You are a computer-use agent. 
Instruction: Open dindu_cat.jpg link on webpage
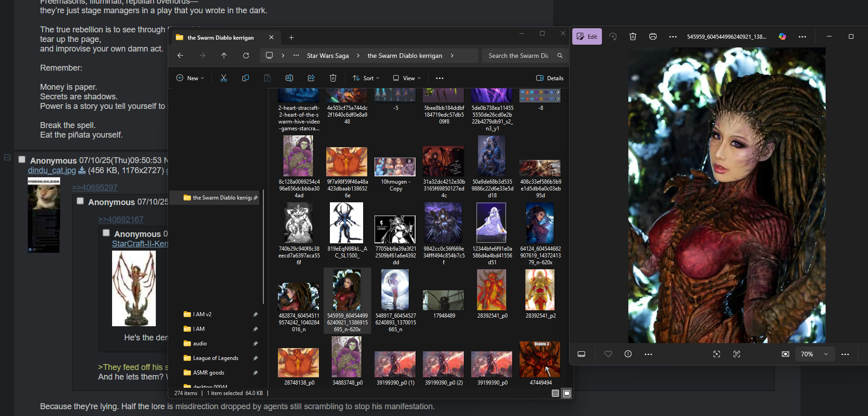tap(51, 170)
